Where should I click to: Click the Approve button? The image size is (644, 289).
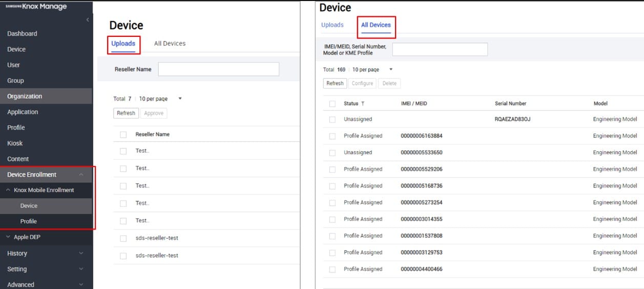[x=154, y=113]
